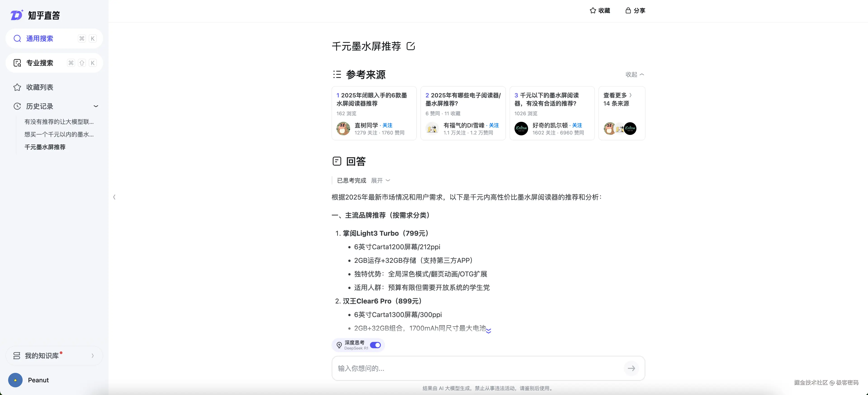Click the 分享 button at top right
868x395 pixels.
[636, 10]
